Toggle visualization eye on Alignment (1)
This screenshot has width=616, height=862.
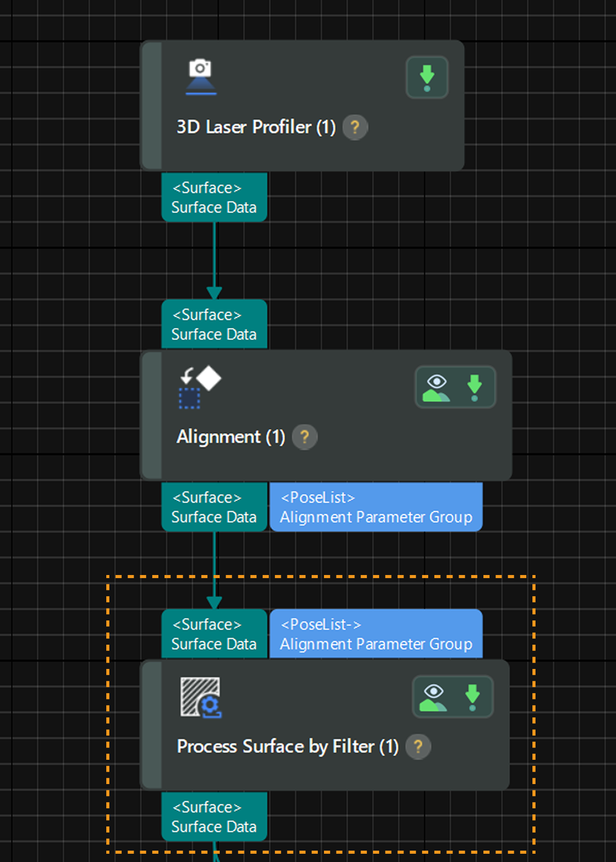click(x=436, y=388)
